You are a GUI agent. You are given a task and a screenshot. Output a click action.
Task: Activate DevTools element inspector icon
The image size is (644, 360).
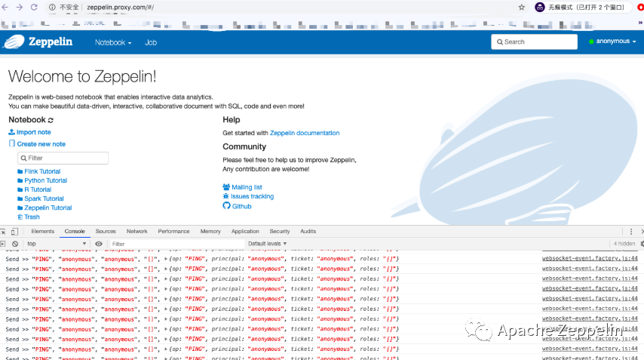(3, 232)
